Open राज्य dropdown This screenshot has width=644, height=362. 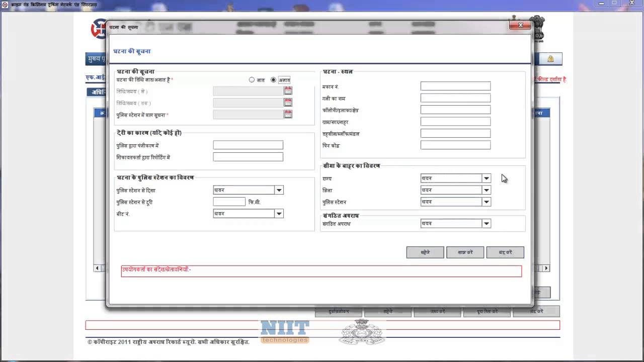[x=486, y=178]
